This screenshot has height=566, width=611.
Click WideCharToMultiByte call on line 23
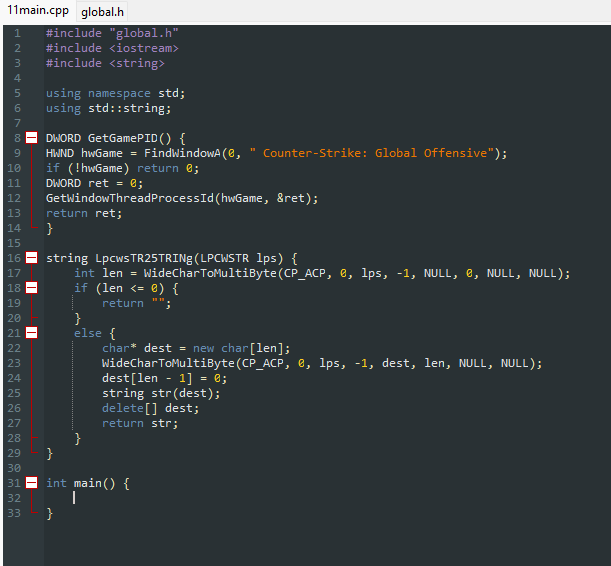tap(168, 363)
